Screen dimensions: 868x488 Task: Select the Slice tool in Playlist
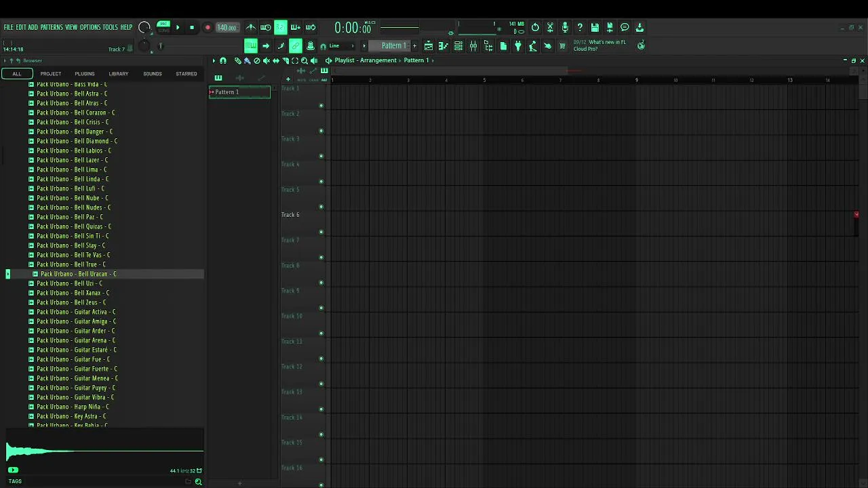pyautogui.click(x=285, y=60)
